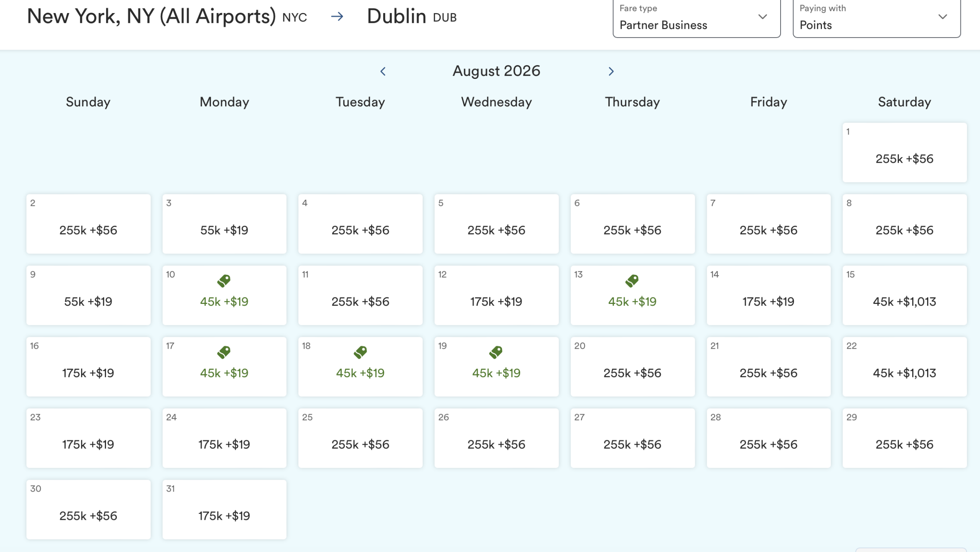Viewport: 980px width, 552px height.
Task: Choose August 22 fare 45k +$1,013
Action: click(905, 367)
